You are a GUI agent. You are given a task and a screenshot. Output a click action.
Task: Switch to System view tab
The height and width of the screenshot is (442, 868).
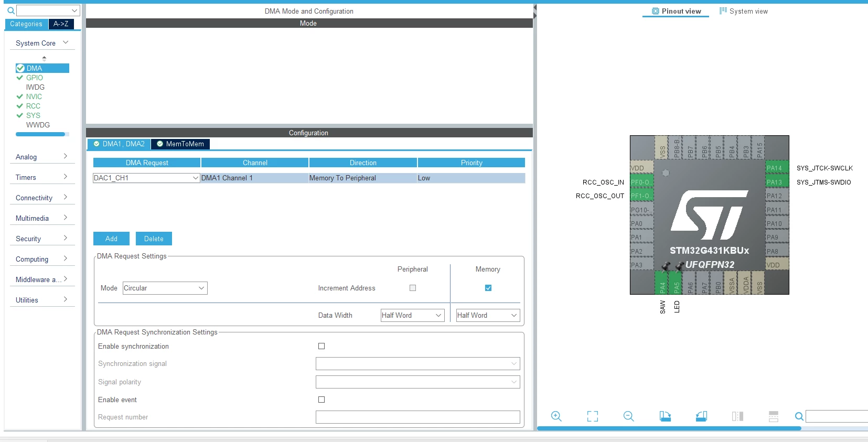click(x=743, y=11)
